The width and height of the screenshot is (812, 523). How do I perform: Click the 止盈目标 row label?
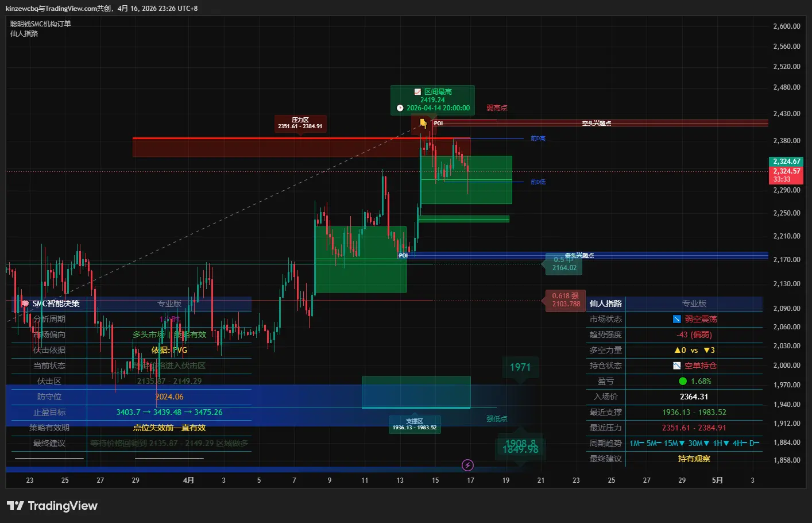pos(49,412)
